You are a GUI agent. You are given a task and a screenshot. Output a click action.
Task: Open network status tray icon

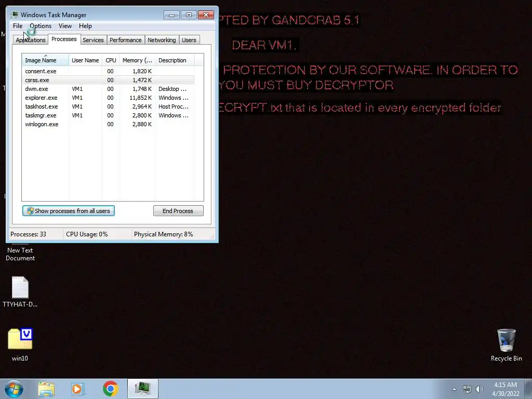(x=467, y=389)
